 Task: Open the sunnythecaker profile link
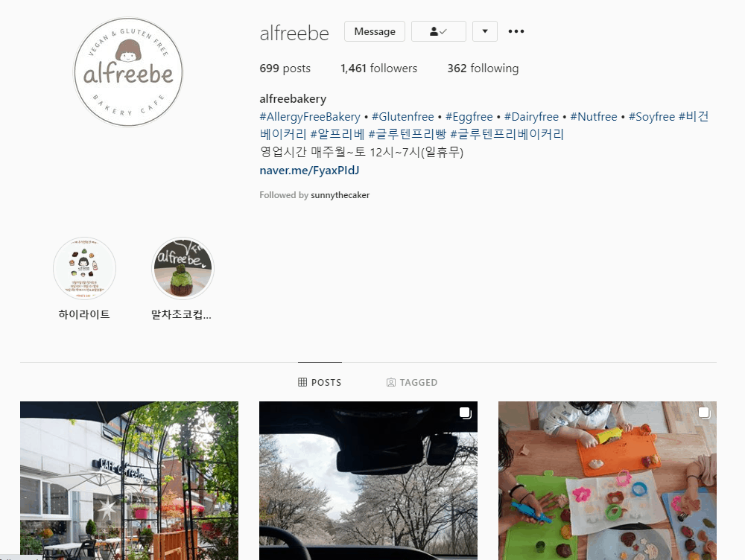pyautogui.click(x=340, y=195)
